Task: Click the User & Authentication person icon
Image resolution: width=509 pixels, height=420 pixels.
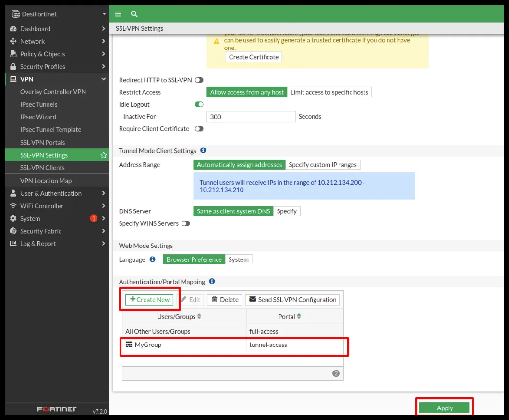Action: 13,193
